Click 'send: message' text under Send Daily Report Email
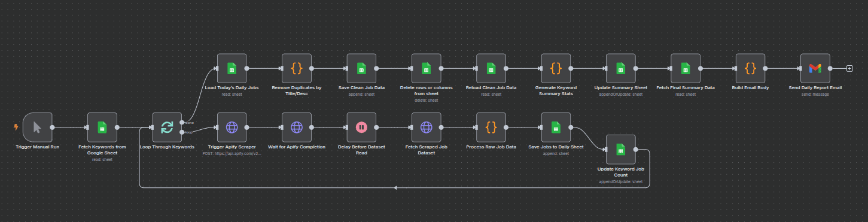 click(815, 95)
